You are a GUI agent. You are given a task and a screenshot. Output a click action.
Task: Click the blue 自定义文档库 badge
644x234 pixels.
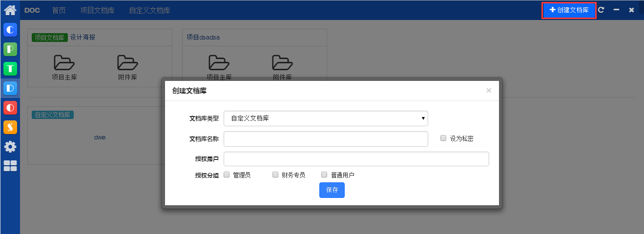click(x=53, y=115)
